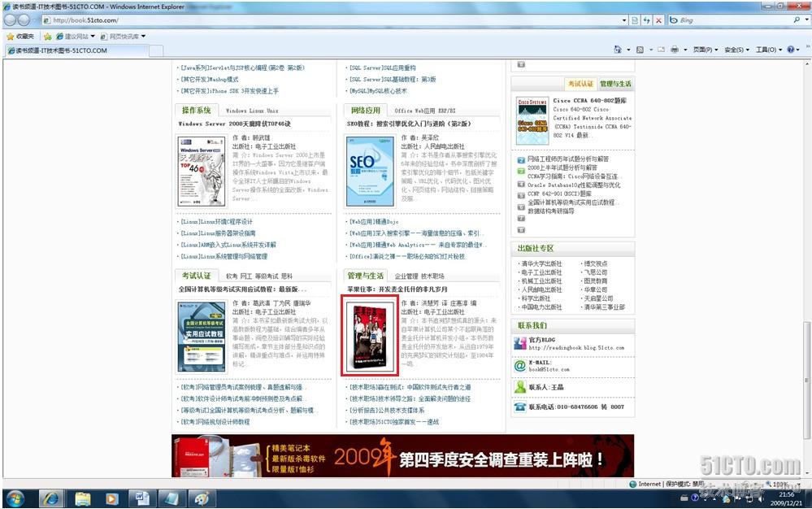The image size is (812, 509).
Task: Open the Paint palette taskbar icon
Action: pos(202,498)
